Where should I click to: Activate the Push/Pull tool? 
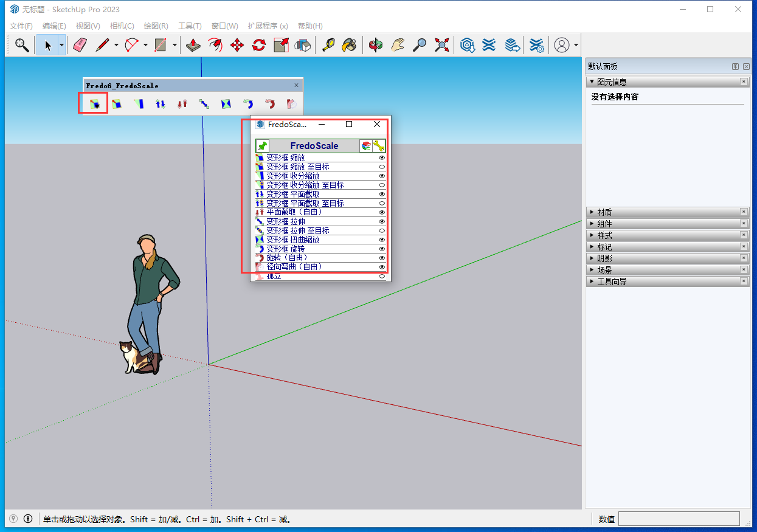coord(193,45)
